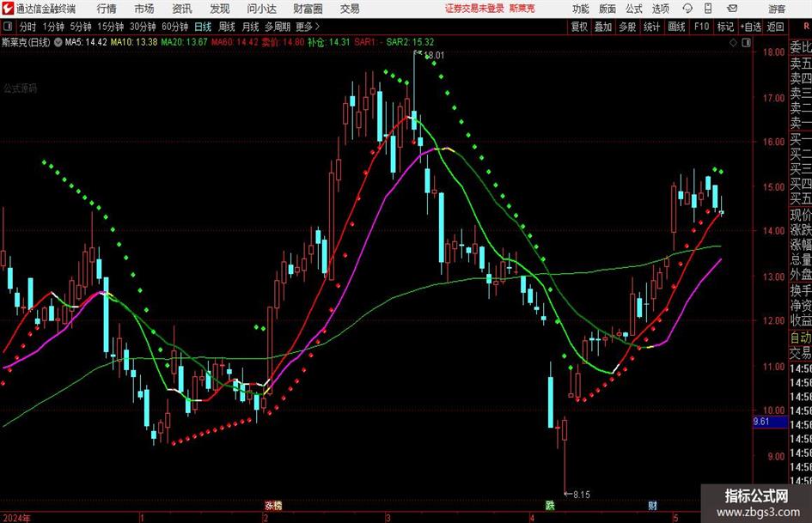Click the 2024年 year label on axis
This screenshot has height=523, width=812.
pos(16,517)
